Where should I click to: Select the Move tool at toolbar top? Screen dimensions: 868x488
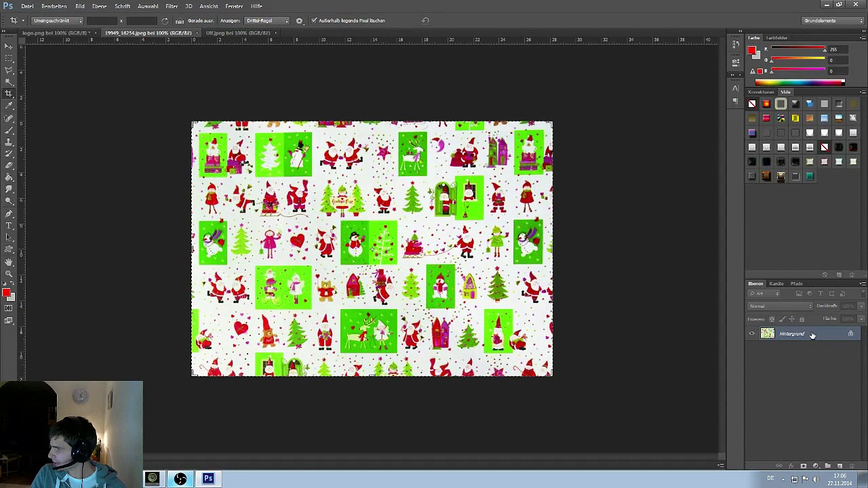click(x=9, y=45)
